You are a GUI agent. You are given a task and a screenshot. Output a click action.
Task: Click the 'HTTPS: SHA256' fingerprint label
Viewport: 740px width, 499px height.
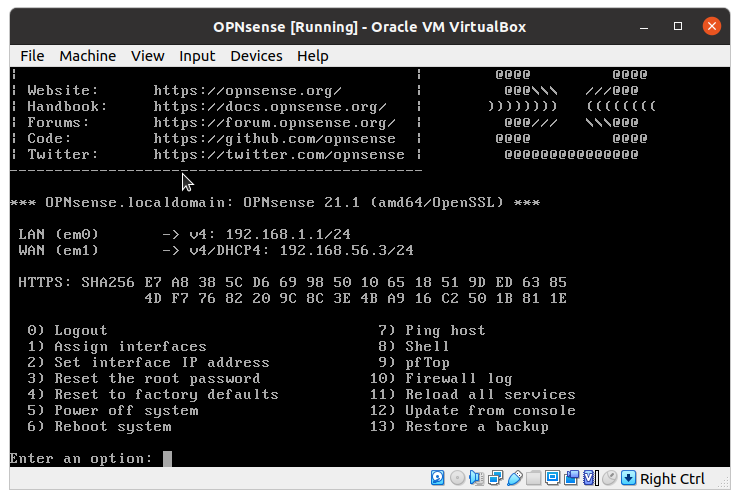pos(76,282)
